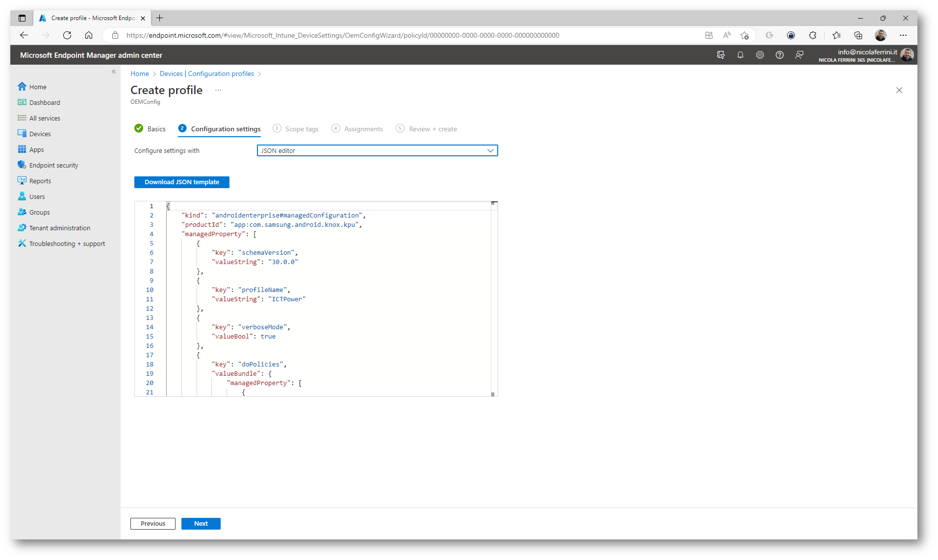Refresh the browser page
The image size is (938, 560).
click(x=67, y=35)
